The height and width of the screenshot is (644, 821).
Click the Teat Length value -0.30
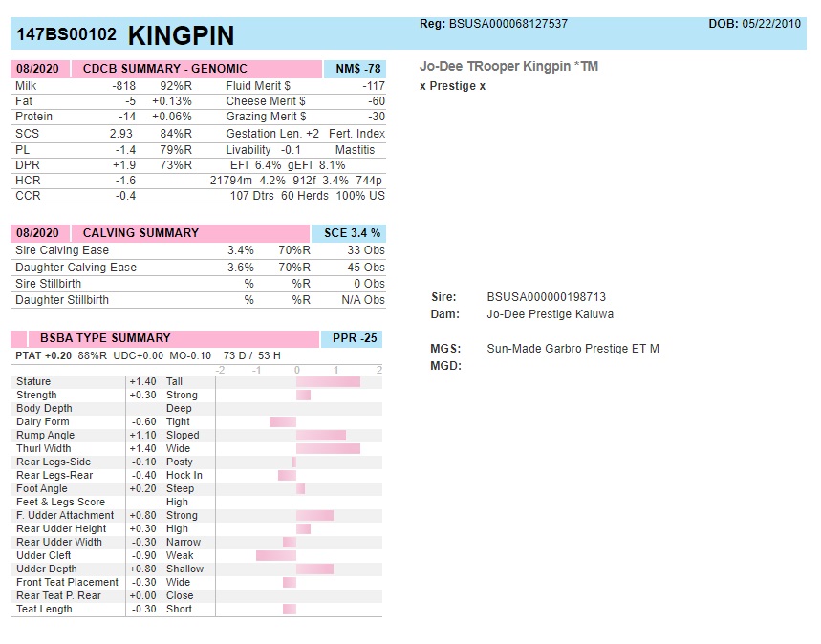tap(143, 609)
